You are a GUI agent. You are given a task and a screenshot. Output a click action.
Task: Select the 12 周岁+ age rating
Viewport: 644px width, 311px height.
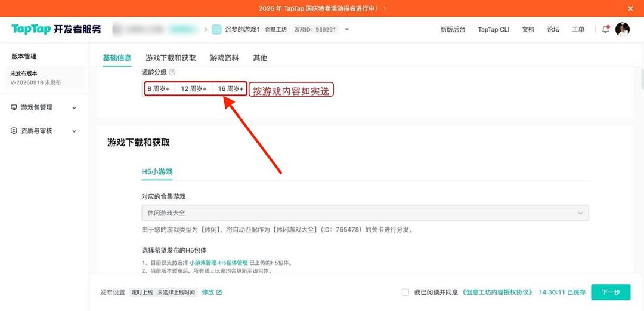pyautogui.click(x=193, y=89)
